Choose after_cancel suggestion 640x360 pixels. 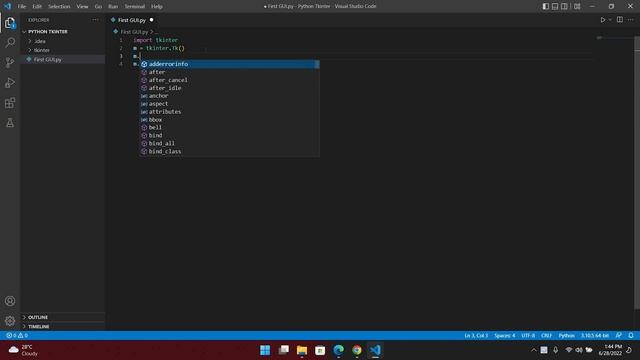229,80
